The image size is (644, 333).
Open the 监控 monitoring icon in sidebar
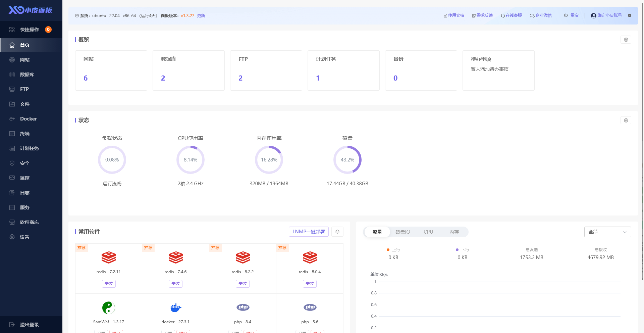click(x=12, y=178)
